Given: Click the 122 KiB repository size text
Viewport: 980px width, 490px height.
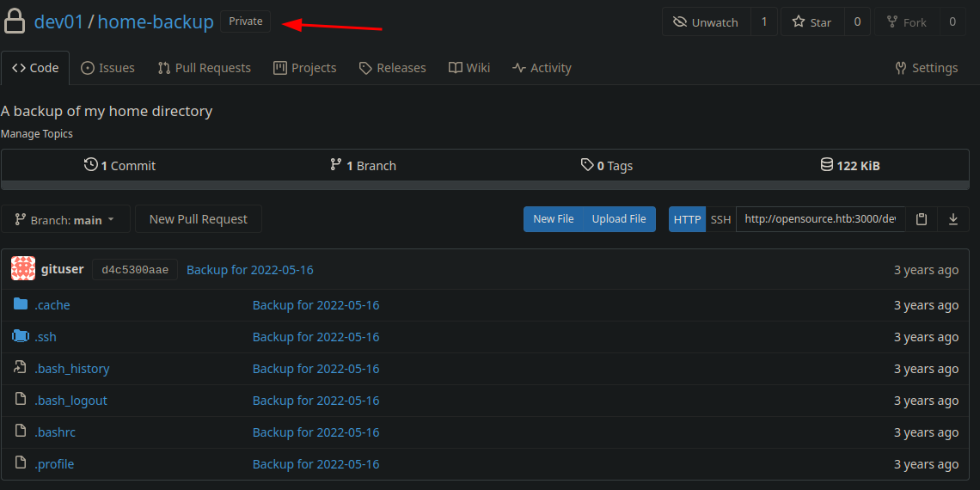Looking at the screenshot, I should 859,166.
